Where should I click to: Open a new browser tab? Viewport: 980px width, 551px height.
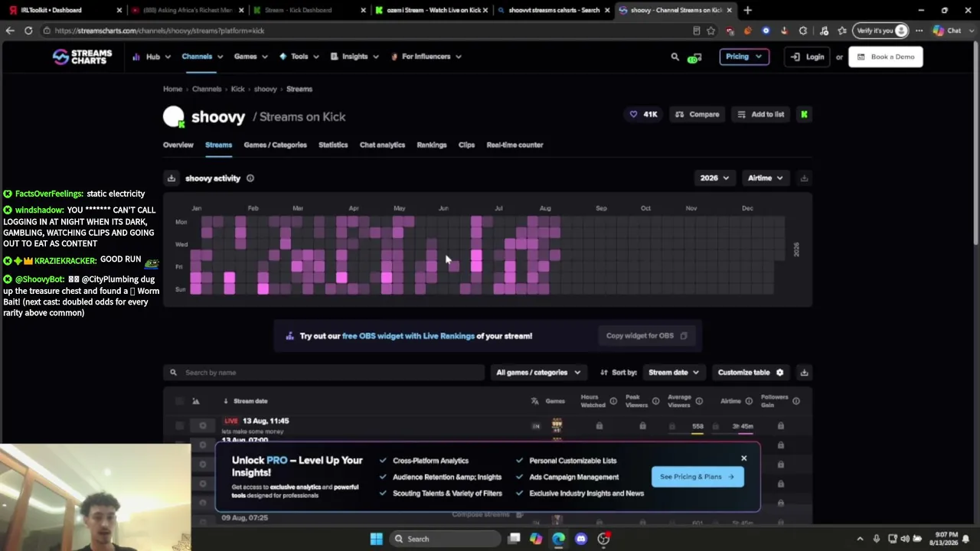(x=747, y=10)
